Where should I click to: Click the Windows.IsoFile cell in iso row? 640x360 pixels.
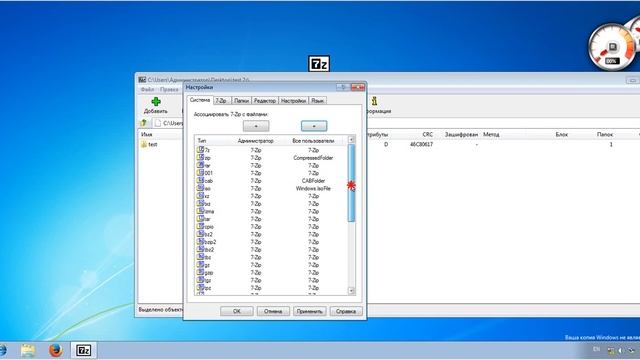[313, 188]
